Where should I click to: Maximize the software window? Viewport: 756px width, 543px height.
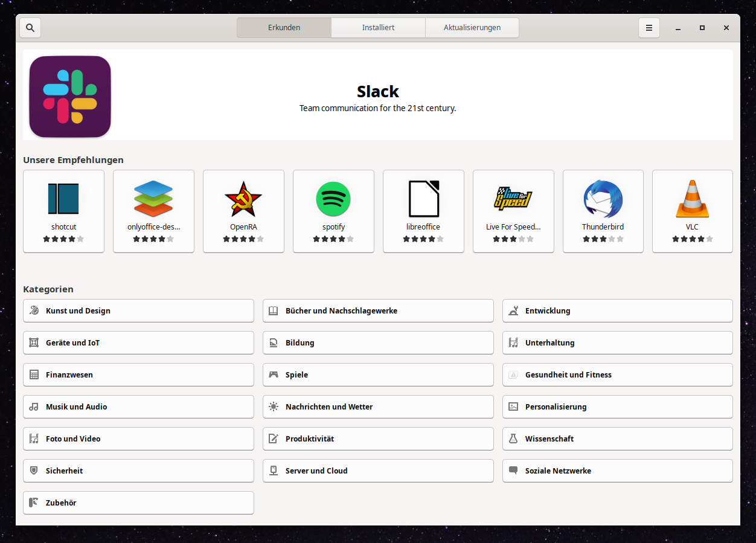[702, 28]
